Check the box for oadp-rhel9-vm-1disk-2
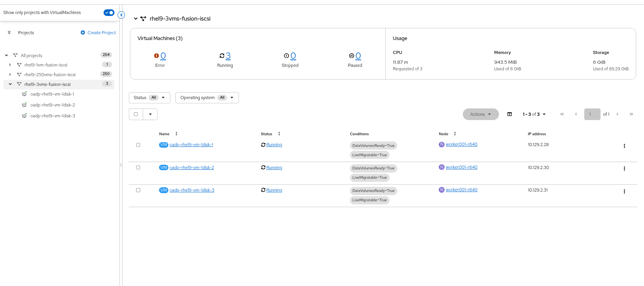The image size is (644, 286). [138, 167]
